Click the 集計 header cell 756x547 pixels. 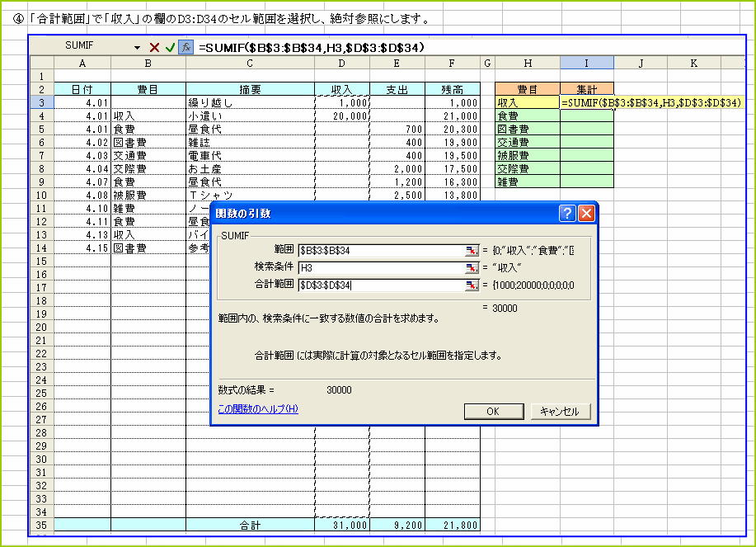pyautogui.click(x=587, y=89)
